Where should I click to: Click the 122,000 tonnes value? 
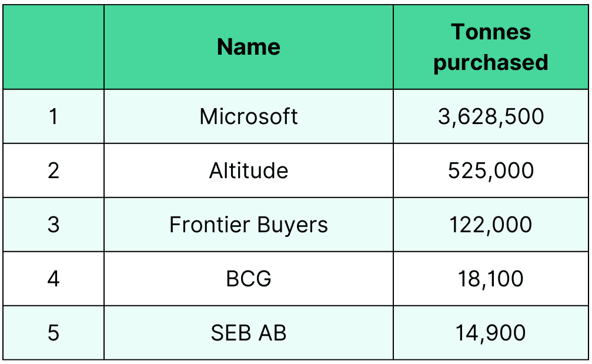pos(491,225)
